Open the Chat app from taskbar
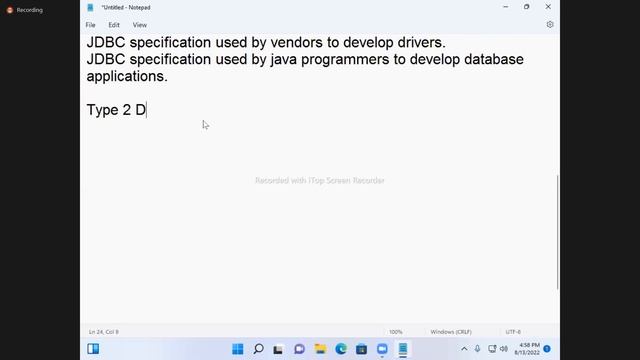Image resolution: width=640 pixels, height=360 pixels. tap(299, 349)
